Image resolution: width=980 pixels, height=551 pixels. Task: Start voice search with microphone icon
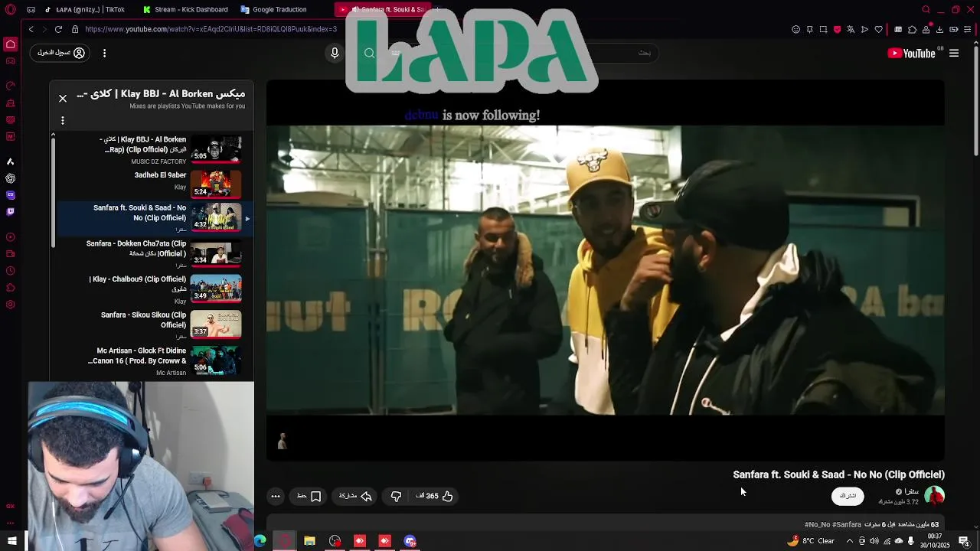click(335, 53)
